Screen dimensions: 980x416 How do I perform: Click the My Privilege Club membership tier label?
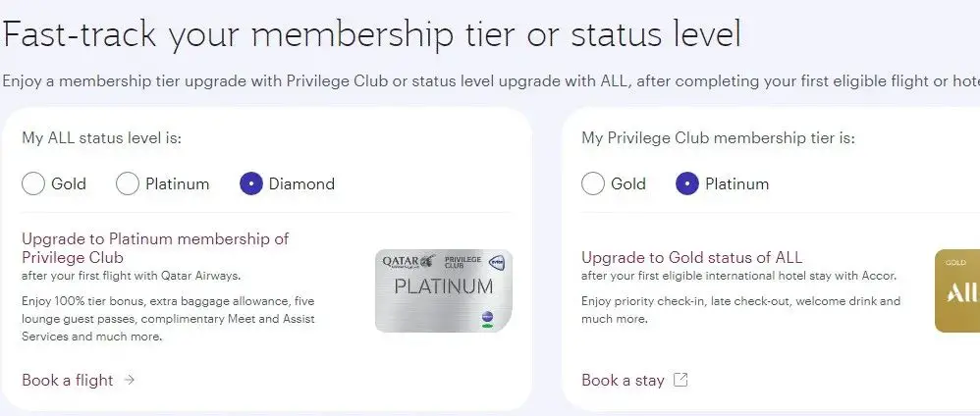[x=718, y=137]
